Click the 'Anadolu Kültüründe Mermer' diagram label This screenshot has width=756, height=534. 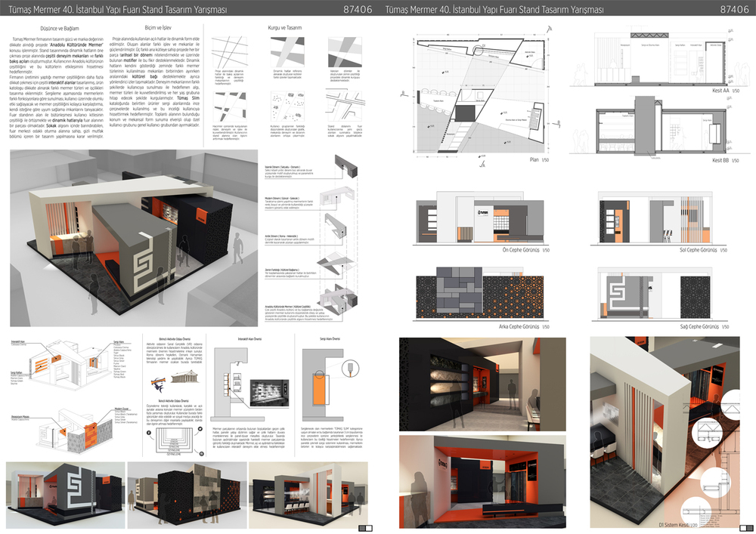point(288,306)
